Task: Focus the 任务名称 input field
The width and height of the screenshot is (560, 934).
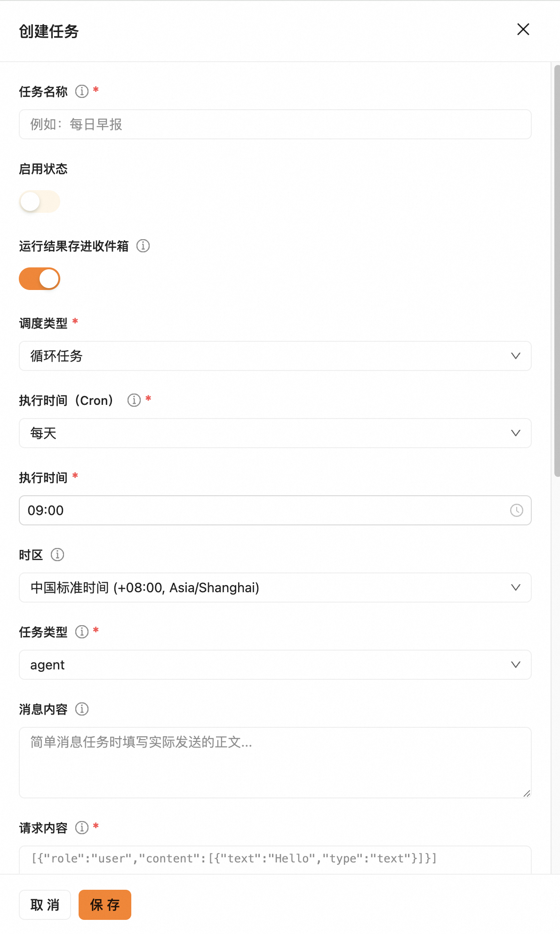Action: [x=275, y=124]
